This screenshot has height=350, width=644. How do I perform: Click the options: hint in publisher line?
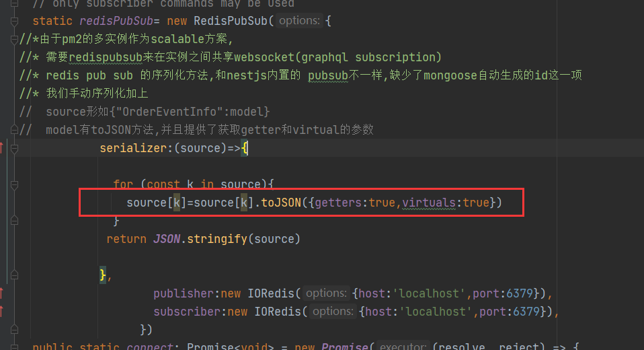click(327, 293)
